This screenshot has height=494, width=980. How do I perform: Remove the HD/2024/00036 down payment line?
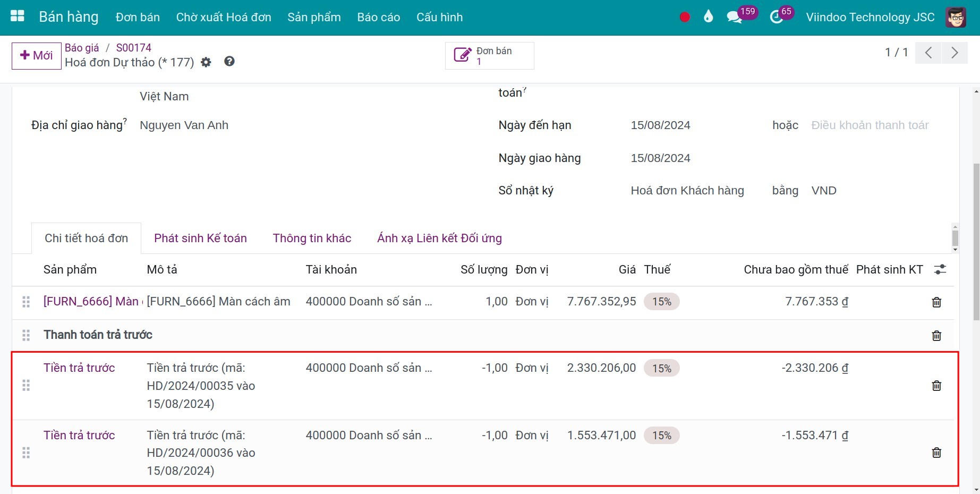[936, 453]
